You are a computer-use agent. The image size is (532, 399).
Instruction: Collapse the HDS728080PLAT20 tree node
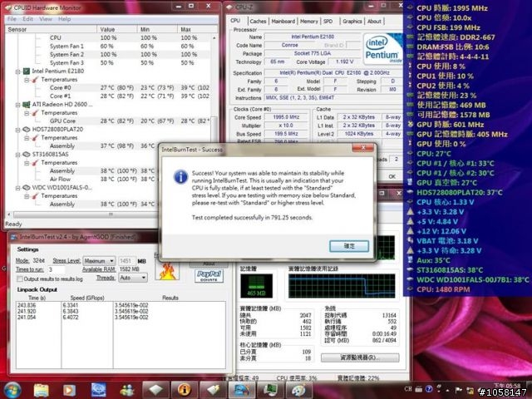(17, 130)
